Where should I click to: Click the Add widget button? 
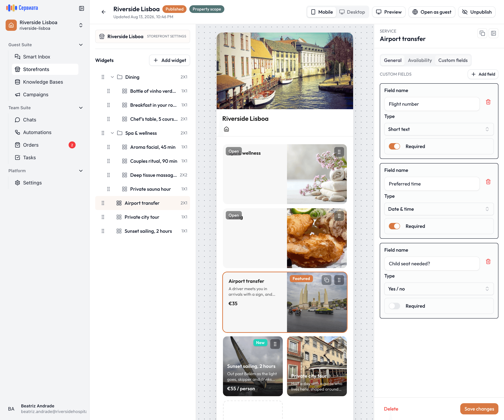pos(169,60)
